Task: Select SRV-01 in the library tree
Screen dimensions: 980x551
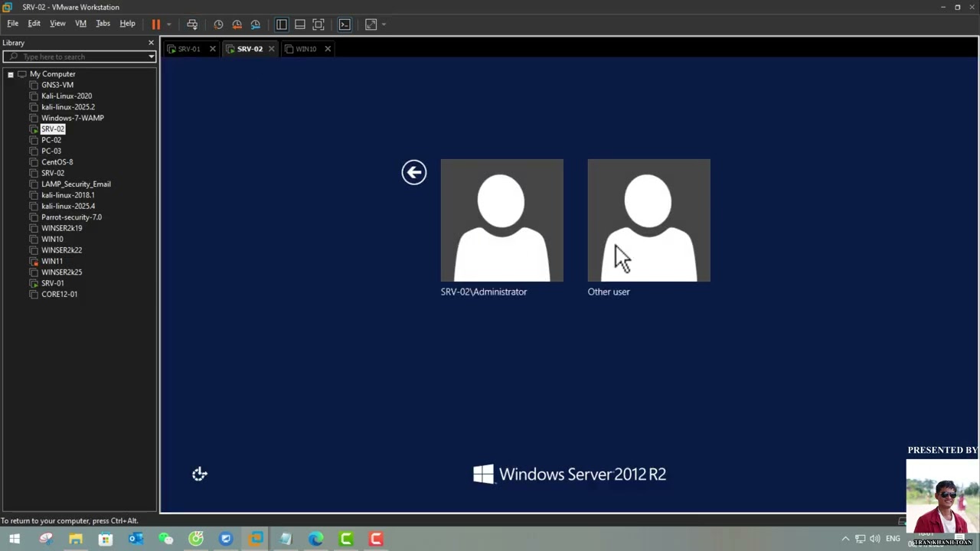Action: click(53, 283)
